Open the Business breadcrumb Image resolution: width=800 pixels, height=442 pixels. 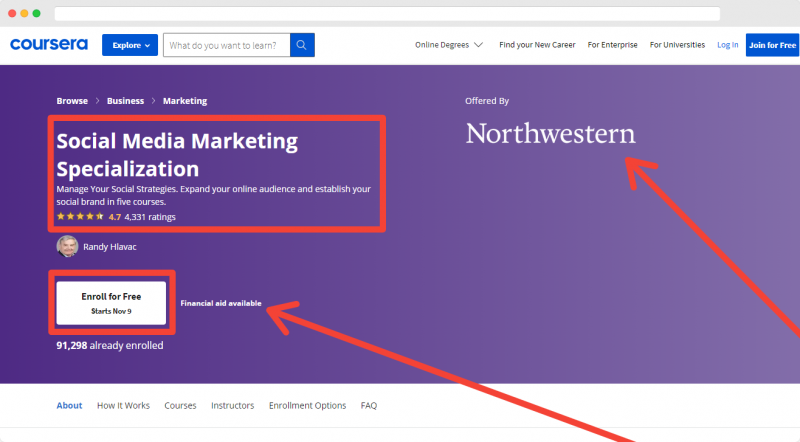pos(125,101)
